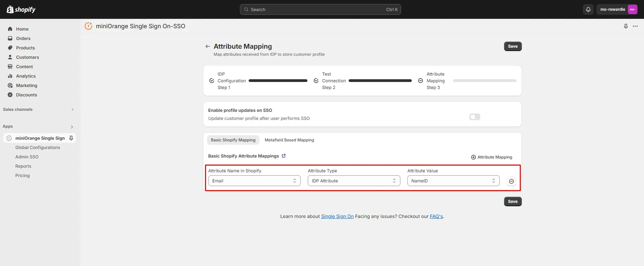The image size is (644, 266).
Task: Click the Shopify logo
Action: (21, 9)
